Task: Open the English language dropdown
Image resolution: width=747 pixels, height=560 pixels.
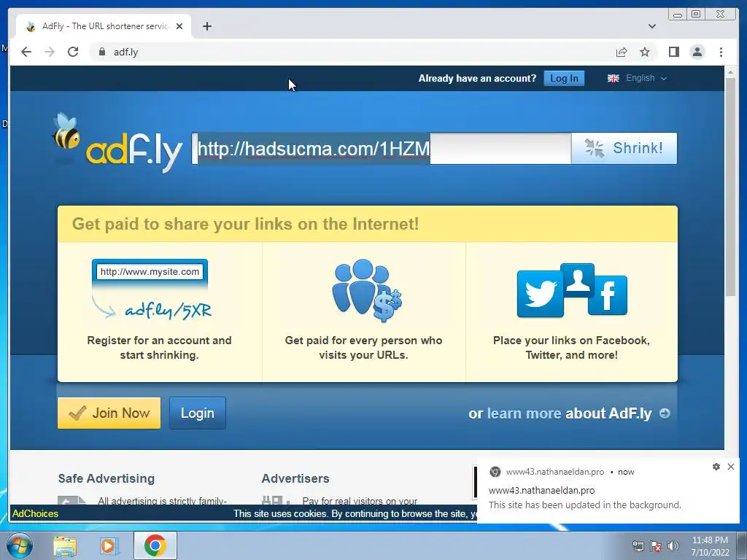Action: coord(637,78)
